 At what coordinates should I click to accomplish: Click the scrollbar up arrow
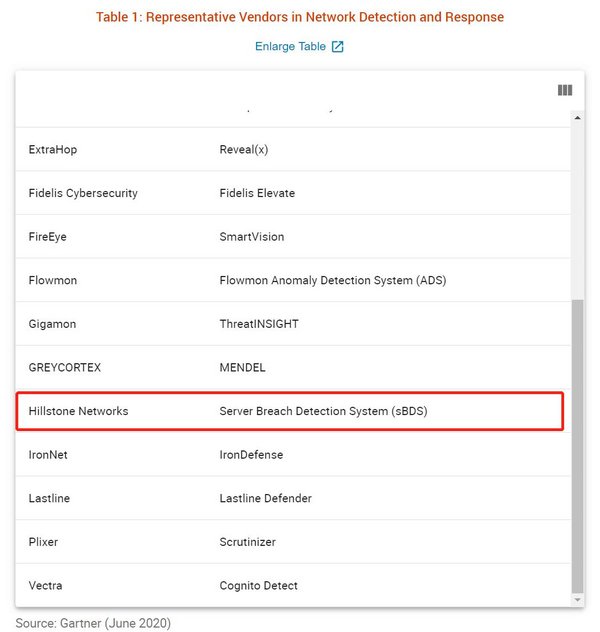coord(577,118)
